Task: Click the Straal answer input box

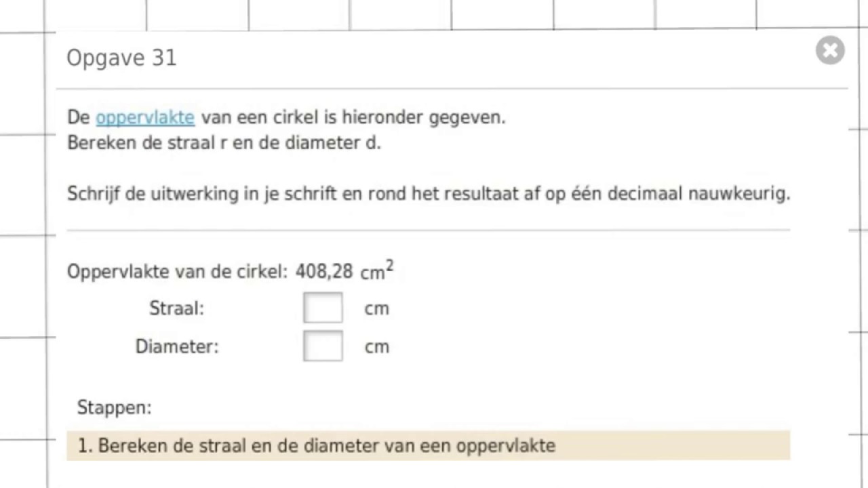Action: coord(323,308)
